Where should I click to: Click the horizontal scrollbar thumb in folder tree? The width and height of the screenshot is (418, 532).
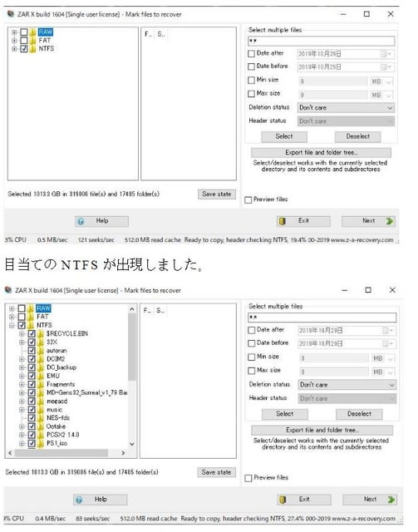coord(61,453)
